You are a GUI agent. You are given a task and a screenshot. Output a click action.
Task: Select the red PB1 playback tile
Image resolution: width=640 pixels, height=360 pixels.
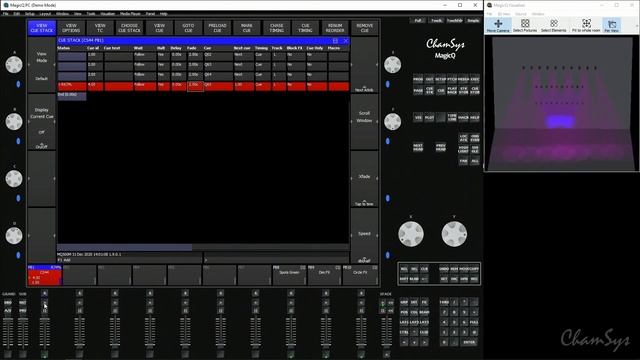(44, 275)
